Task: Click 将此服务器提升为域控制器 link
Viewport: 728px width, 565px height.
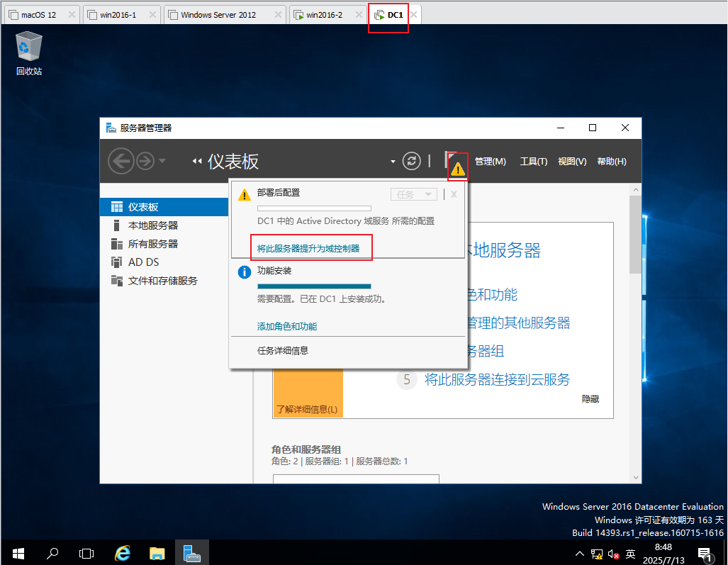Action: click(308, 249)
